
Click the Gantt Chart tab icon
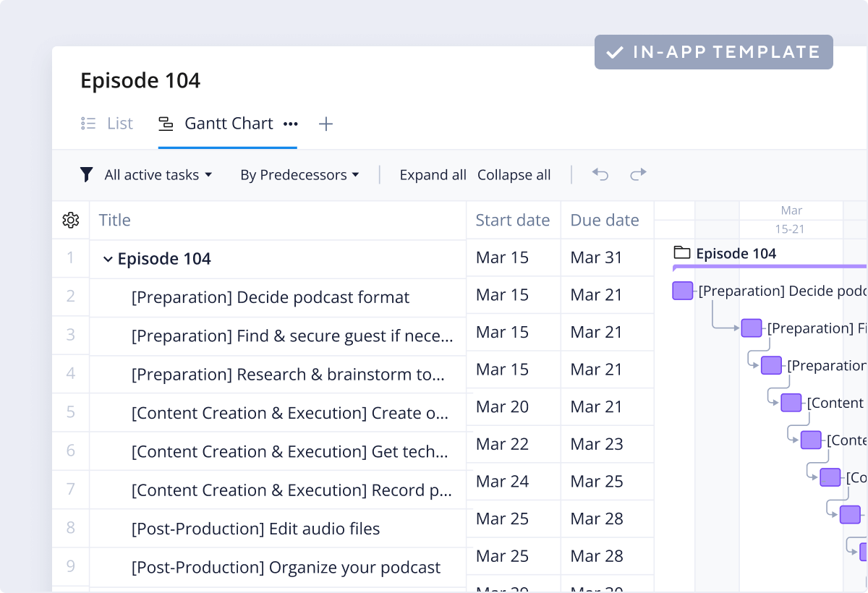pyautogui.click(x=166, y=124)
